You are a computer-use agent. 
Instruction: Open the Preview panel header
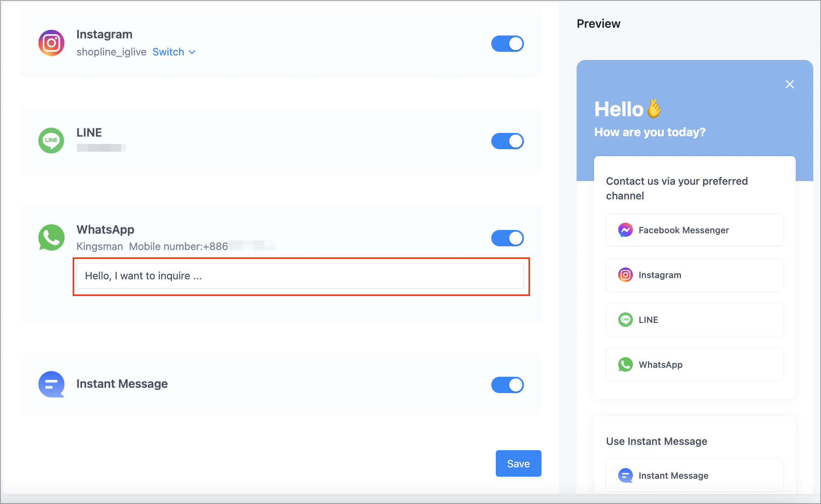(598, 23)
